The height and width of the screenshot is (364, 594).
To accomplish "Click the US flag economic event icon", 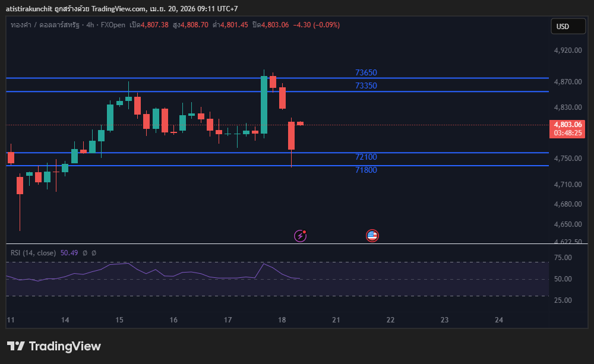I will [x=372, y=236].
